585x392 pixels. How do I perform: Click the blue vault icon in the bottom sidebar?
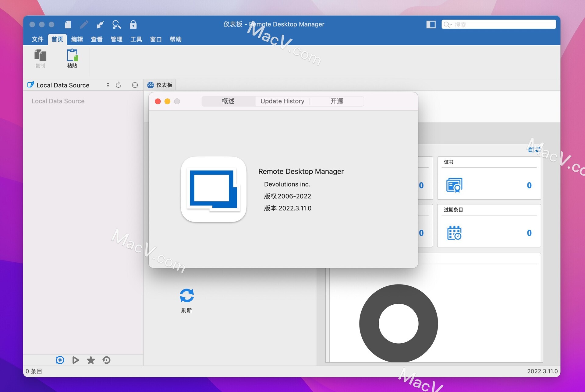click(x=60, y=360)
